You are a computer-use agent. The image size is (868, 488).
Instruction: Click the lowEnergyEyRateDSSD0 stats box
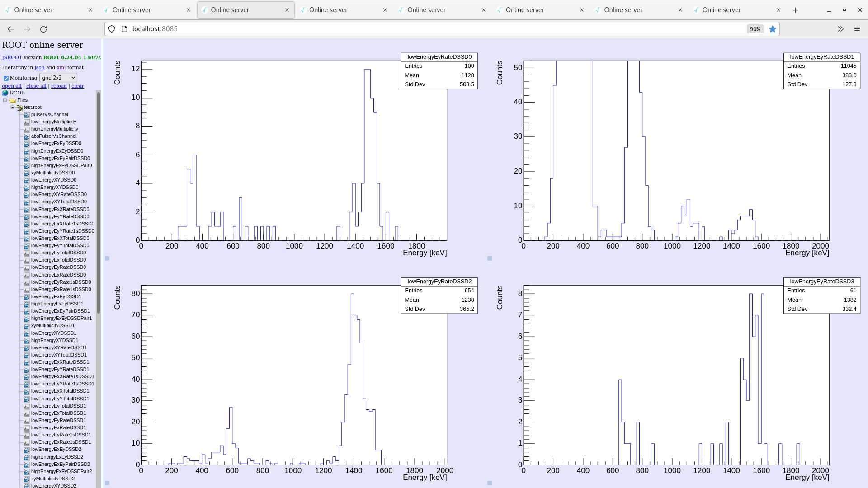[439, 71]
